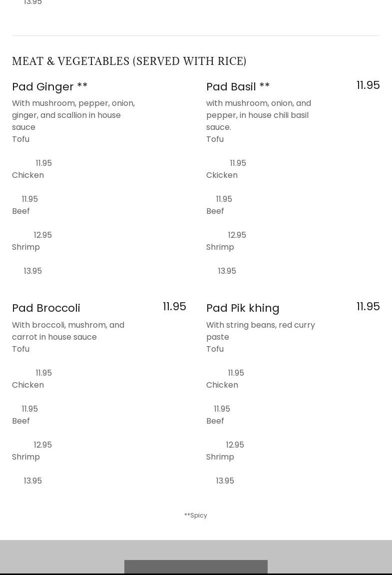
Task: Click the Pad Basil dish title
Action: click(x=238, y=86)
